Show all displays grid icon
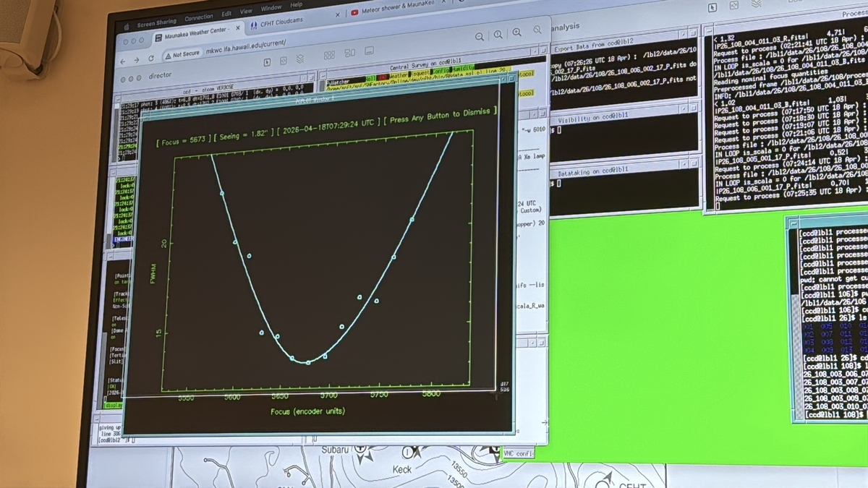Screen dimensions: 868x488 click(x=329, y=55)
